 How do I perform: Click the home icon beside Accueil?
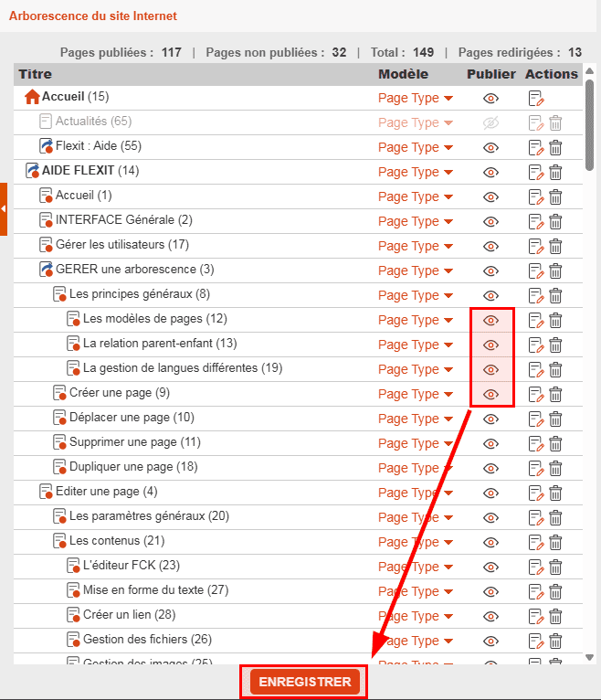point(32,97)
